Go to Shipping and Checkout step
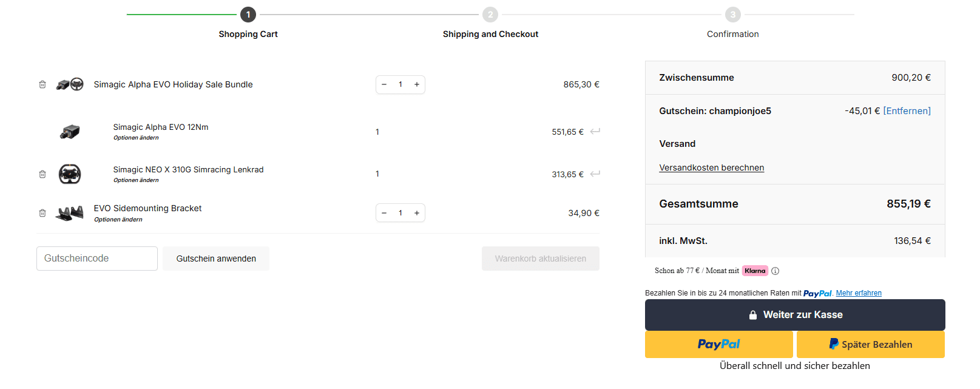Viewport: 980px width, 389px height. click(490, 34)
